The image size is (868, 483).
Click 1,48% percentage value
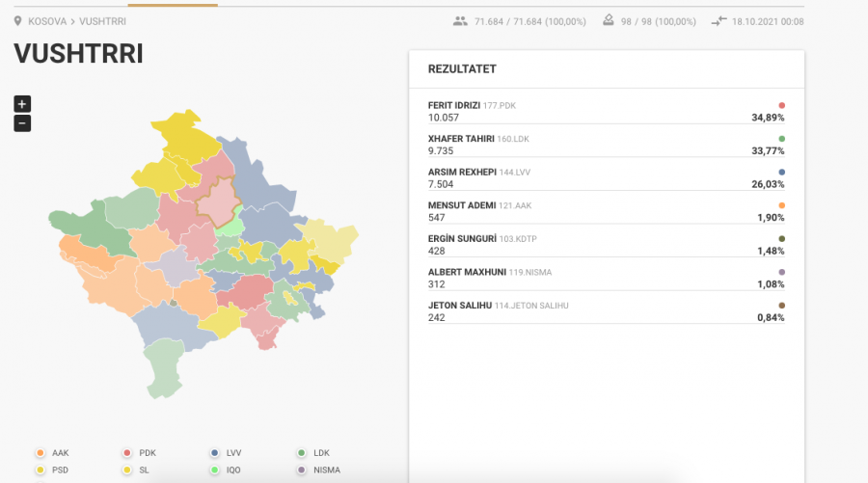tap(771, 251)
